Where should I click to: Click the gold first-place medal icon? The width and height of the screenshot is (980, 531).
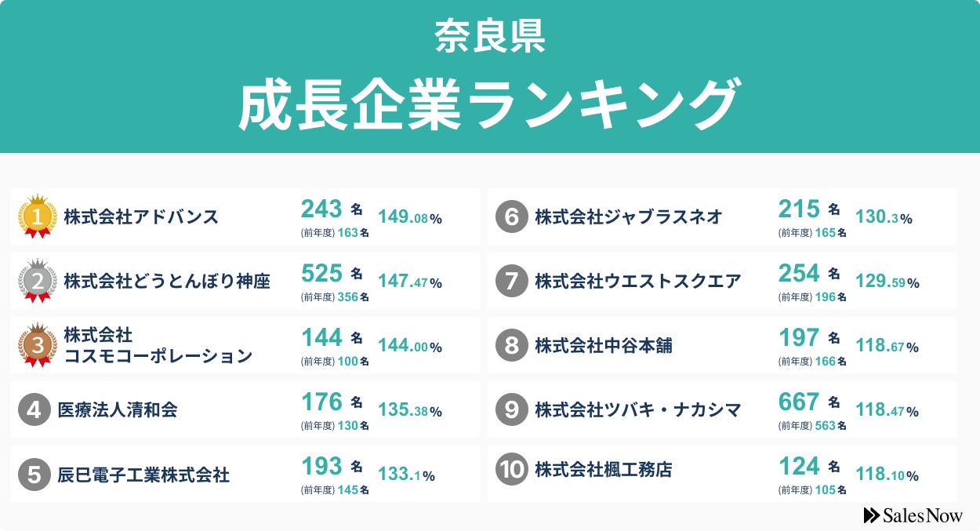[x=37, y=216]
